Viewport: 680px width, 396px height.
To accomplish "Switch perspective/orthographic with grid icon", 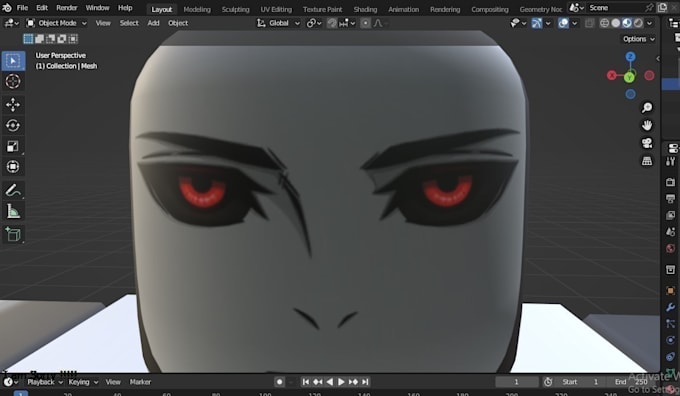I will tap(647, 161).
